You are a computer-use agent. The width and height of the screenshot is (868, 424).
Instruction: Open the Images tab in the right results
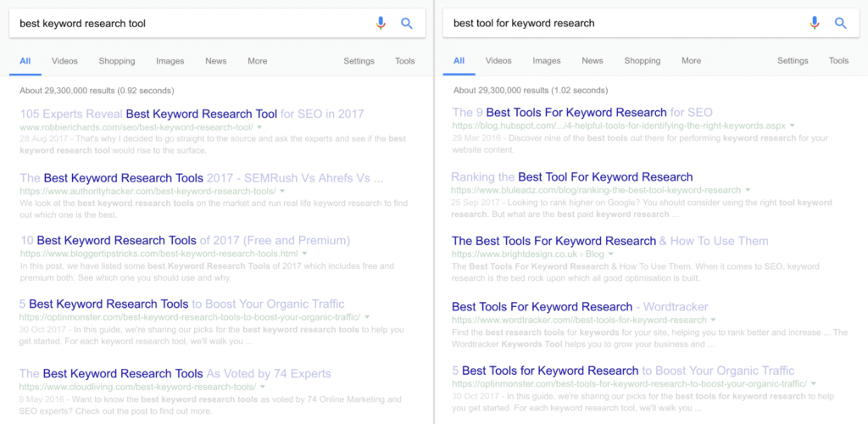[546, 61]
